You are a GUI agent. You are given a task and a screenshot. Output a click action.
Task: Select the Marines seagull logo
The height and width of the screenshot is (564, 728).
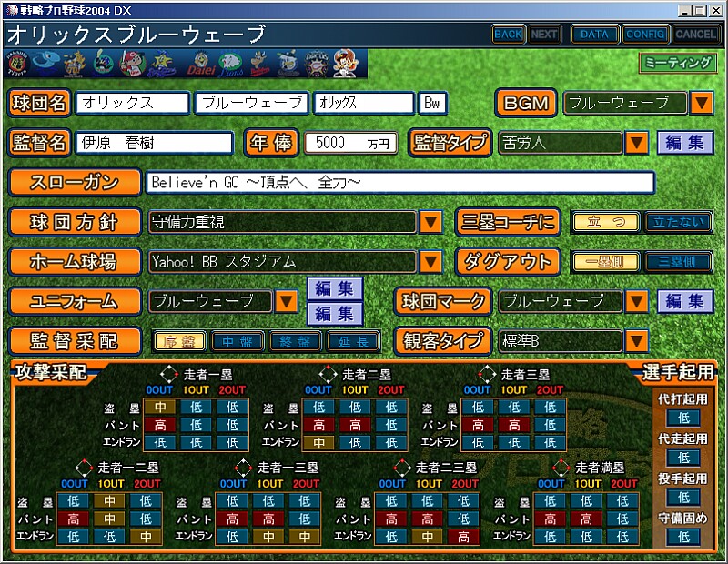click(288, 64)
